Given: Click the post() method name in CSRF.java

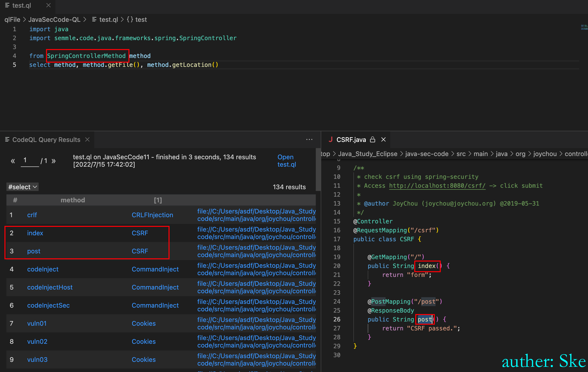Looking at the screenshot, I should tap(425, 319).
